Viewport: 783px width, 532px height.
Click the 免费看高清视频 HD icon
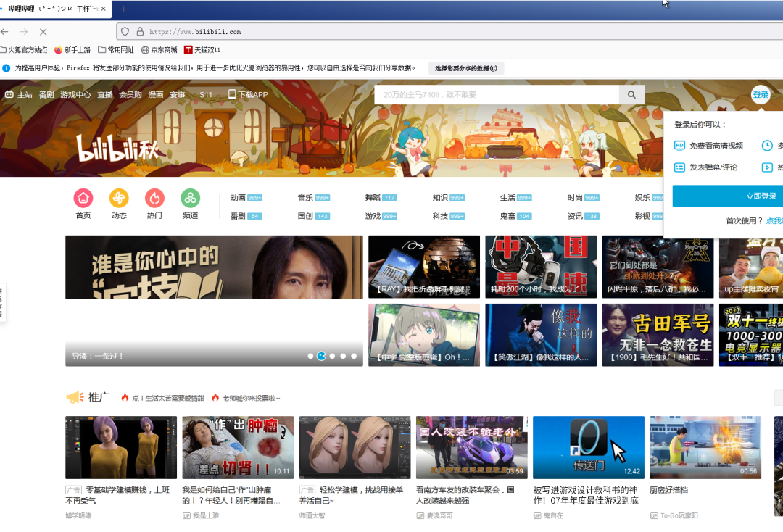[679, 146]
